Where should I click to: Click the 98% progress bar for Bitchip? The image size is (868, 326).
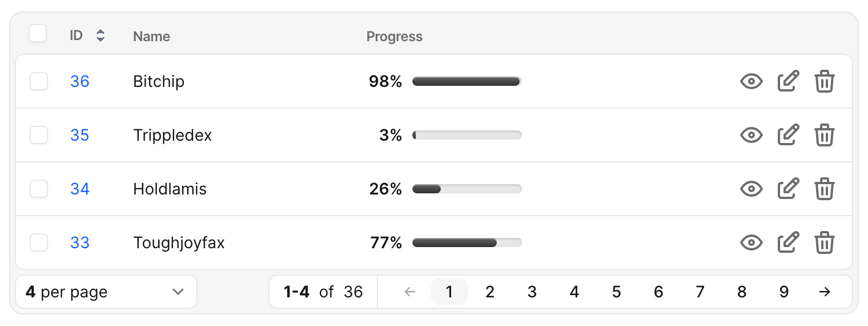(467, 82)
